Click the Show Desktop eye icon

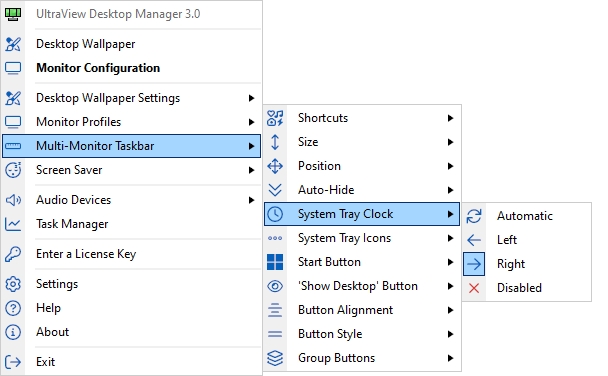coord(275,286)
